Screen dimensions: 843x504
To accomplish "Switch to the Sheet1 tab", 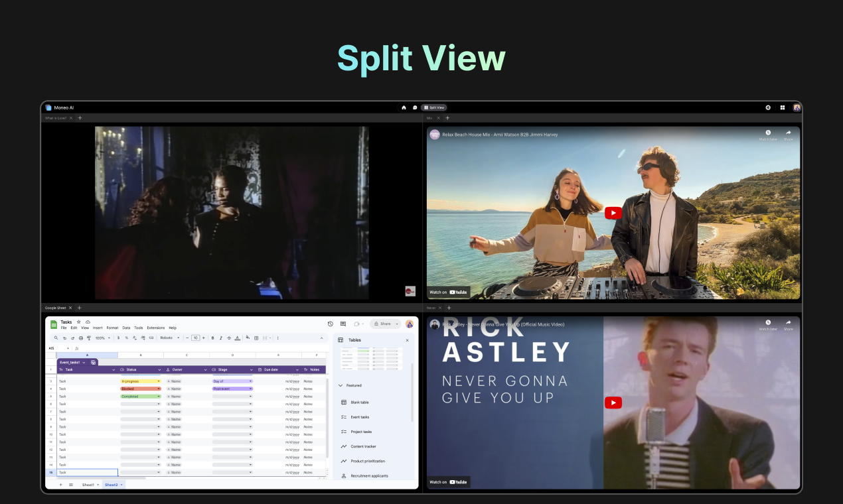I will (x=90, y=485).
